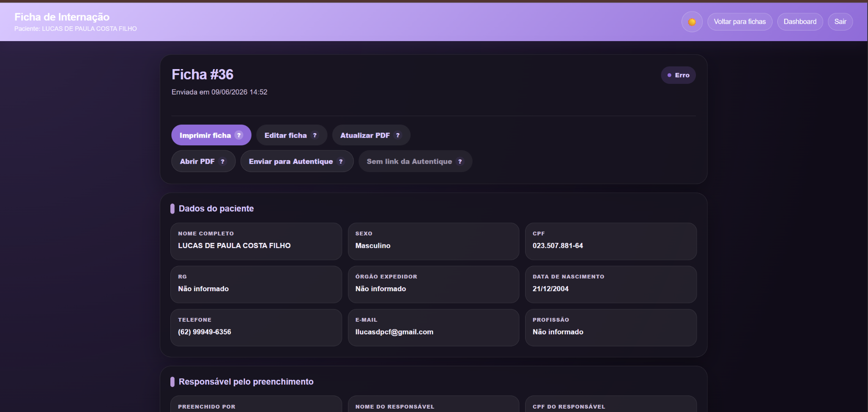Image resolution: width=868 pixels, height=412 pixels.
Task: Click the Profissão value Não informado
Action: click(x=558, y=332)
